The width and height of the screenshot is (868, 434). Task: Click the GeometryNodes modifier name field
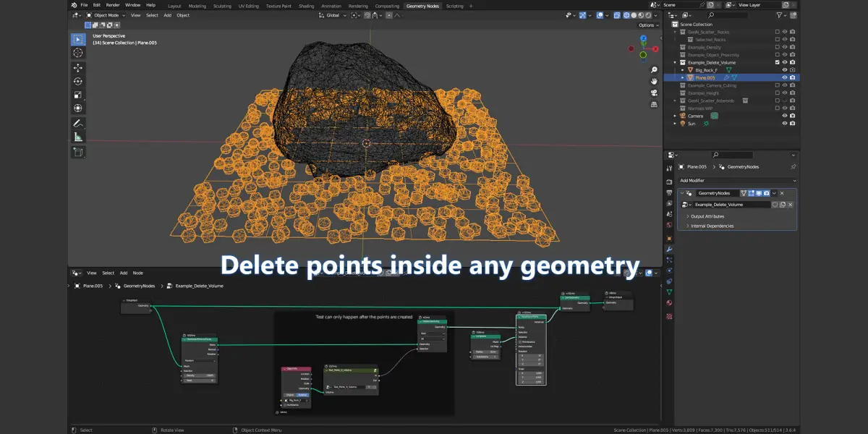(717, 193)
